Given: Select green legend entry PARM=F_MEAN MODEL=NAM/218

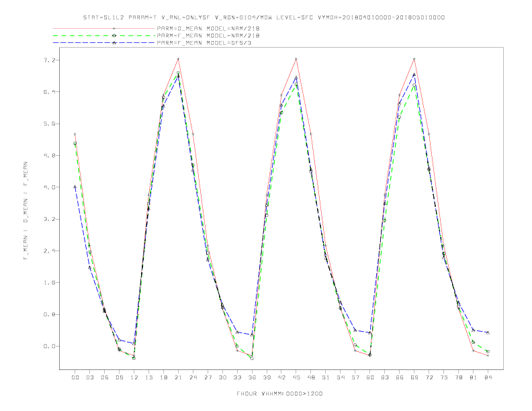Looking at the screenshot, I should click(208, 36).
